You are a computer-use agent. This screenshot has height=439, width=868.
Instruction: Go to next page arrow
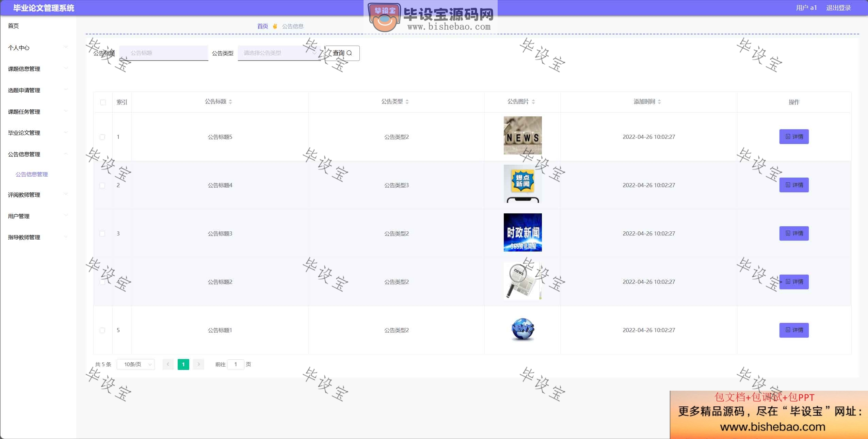(198, 364)
